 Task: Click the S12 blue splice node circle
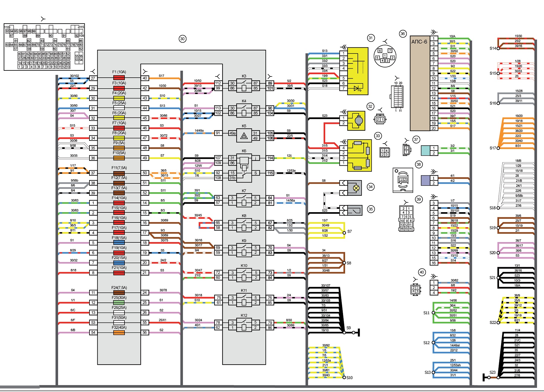point(433,343)
